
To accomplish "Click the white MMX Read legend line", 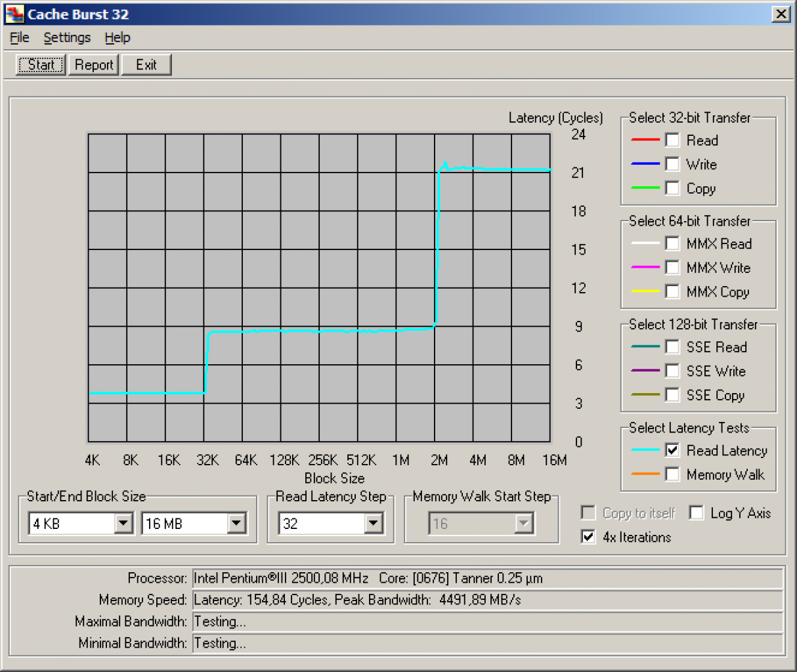I will 645,243.
